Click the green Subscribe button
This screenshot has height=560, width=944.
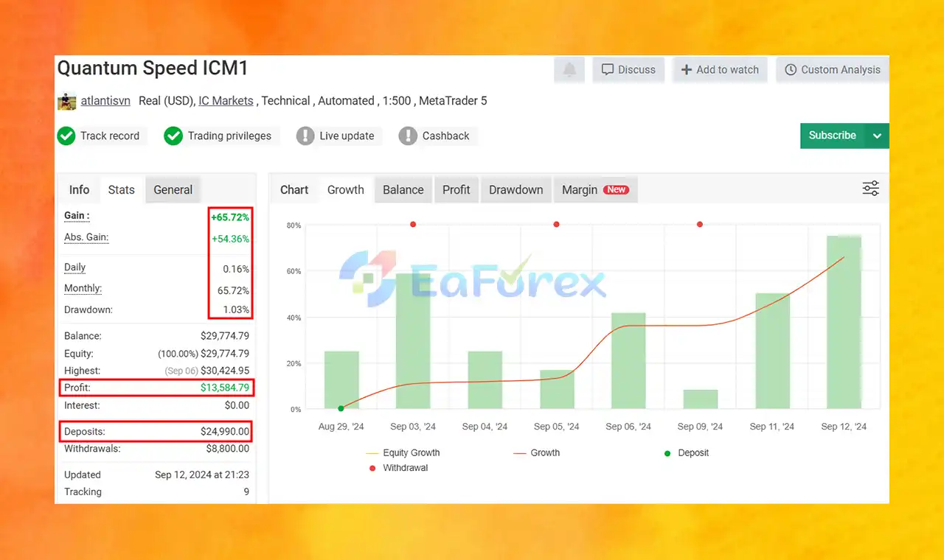(833, 136)
